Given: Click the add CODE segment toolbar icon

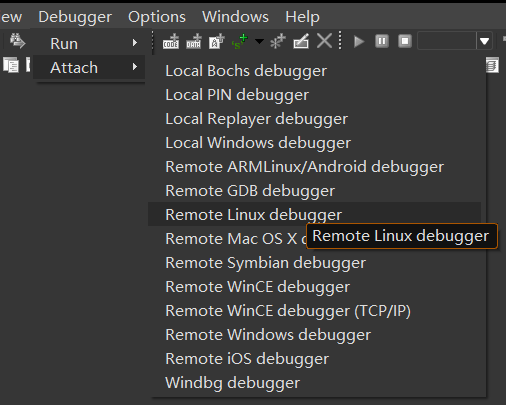Looking at the screenshot, I should pyautogui.click(x=171, y=41).
